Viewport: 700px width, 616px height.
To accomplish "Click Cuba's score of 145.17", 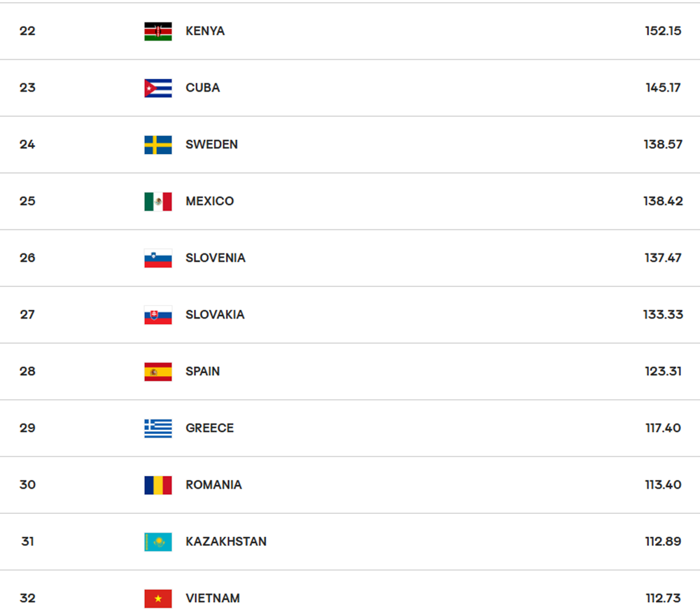I will 663,88.
